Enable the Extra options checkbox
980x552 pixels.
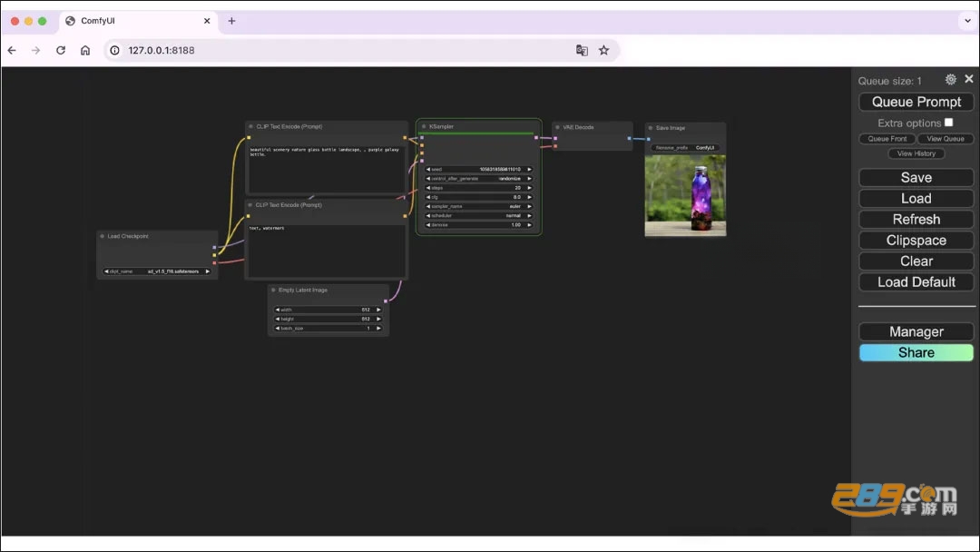pyautogui.click(x=949, y=123)
